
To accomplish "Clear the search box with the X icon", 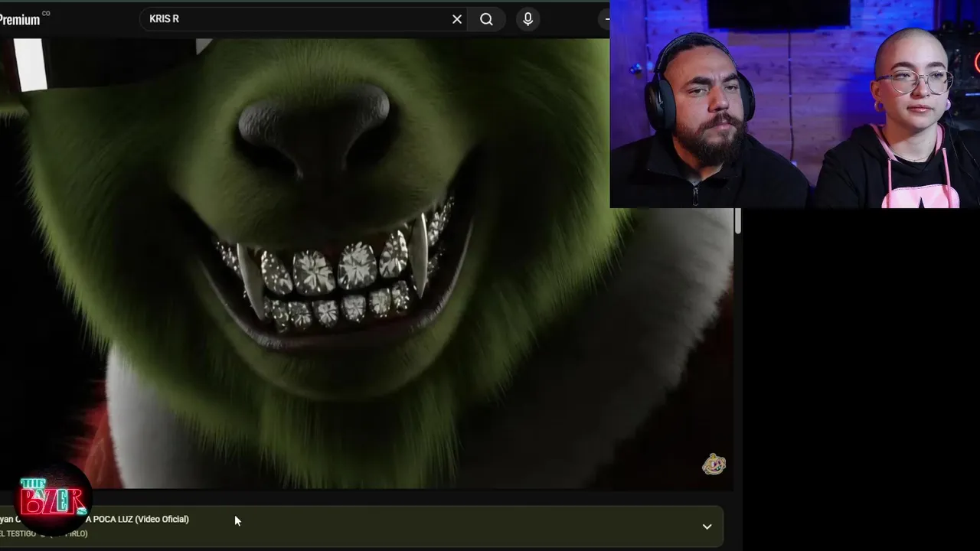I will tap(457, 19).
